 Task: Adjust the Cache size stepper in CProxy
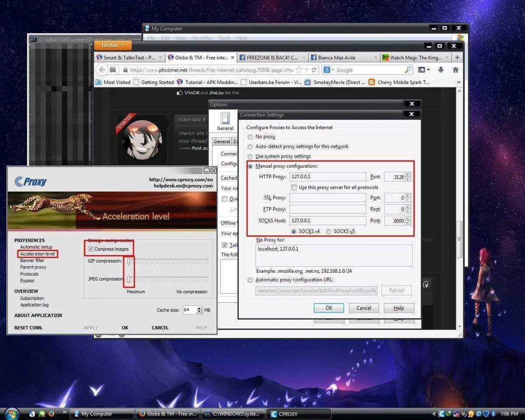199,310
